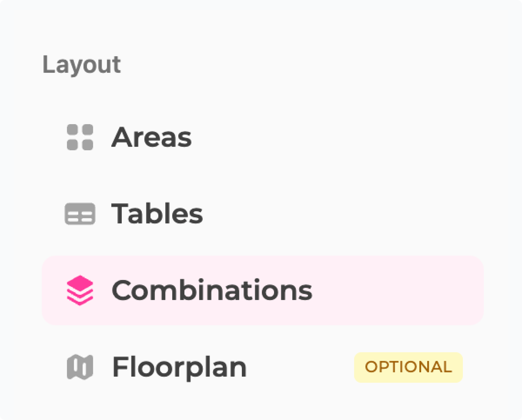Click the yellow OPTIONAL badge
Image resolution: width=522 pixels, height=420 pixels.
pos(408,367)
